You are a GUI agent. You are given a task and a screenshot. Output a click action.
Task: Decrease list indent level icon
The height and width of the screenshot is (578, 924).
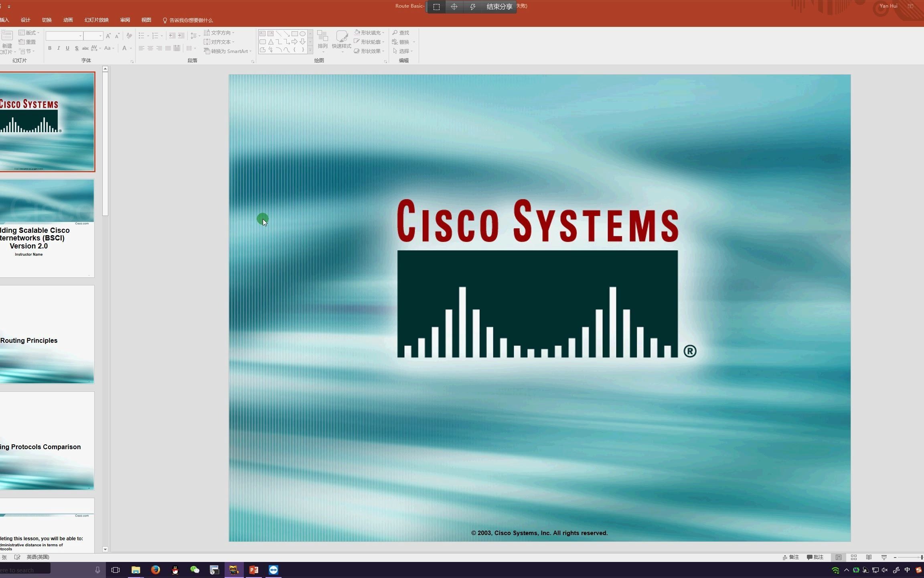172,36
